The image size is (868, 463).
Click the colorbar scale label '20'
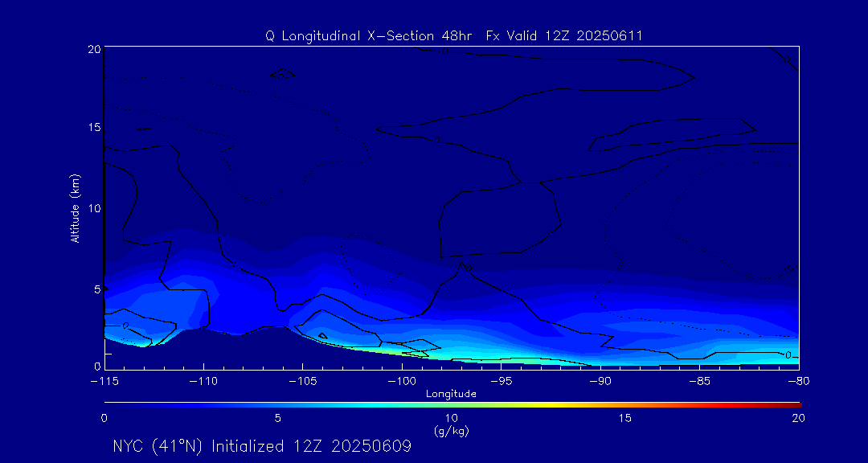click(x=798, y=419)
